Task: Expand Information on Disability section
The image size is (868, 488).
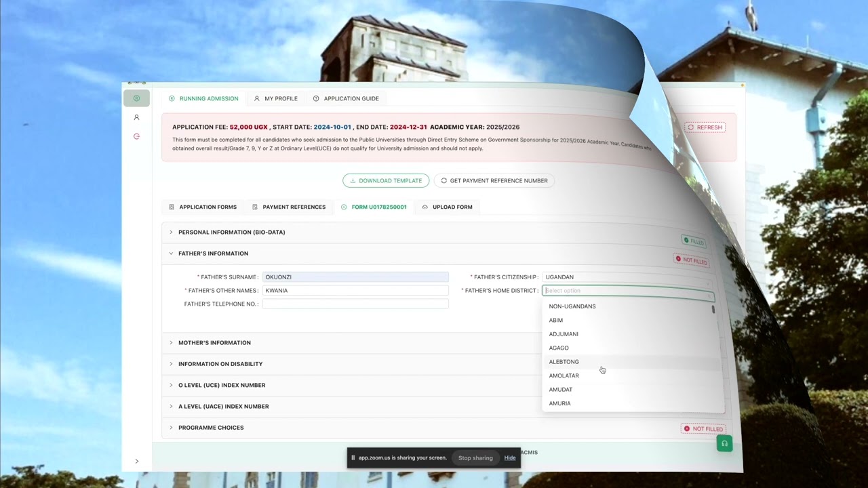Action: pos(353,364)
